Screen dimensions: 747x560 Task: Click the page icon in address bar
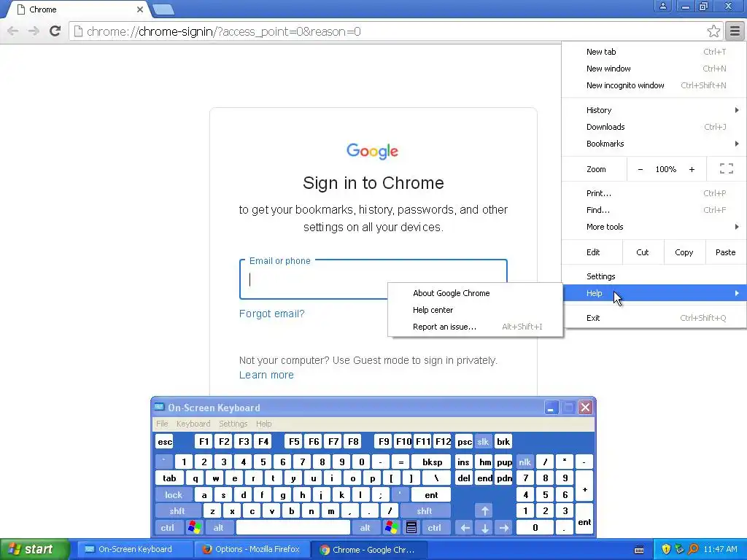tap(78, 31)
